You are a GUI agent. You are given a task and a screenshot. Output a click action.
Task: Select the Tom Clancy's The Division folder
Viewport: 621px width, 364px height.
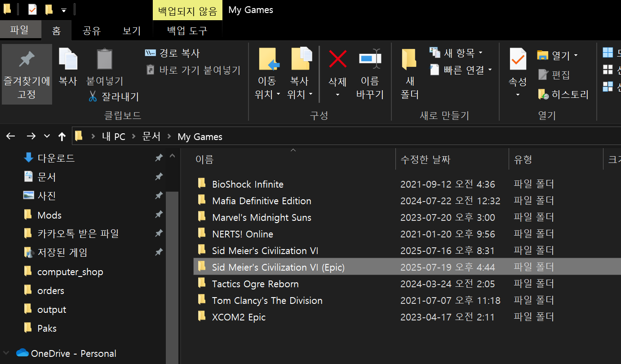point(267,300)
